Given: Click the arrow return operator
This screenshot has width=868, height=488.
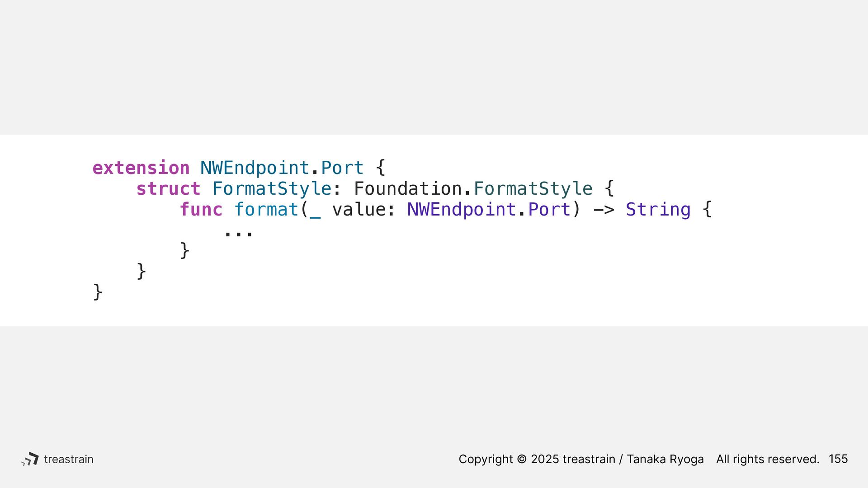Looking at the screenshot, I should pos(604,210).
